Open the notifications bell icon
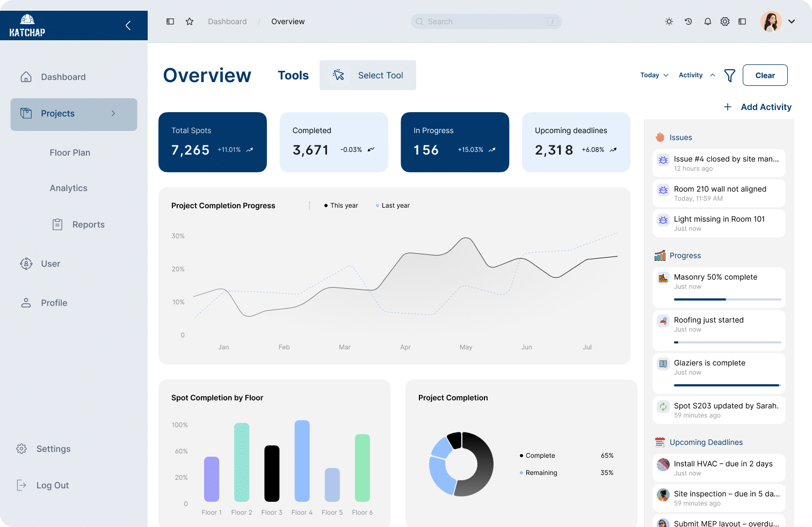Viewport: 812px width, 527px height. coord(707,21)
